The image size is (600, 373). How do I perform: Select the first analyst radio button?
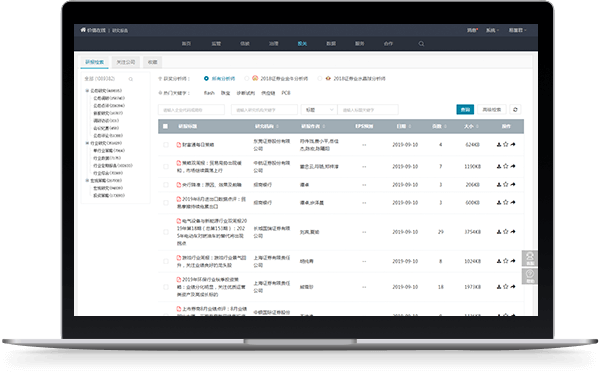206,78
